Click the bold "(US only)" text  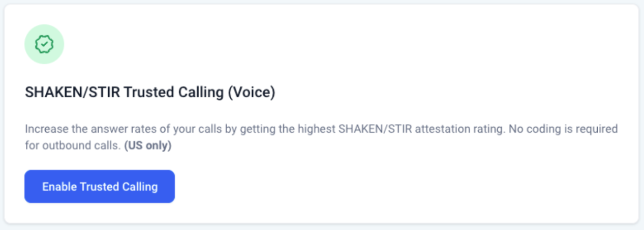[148, 146]
